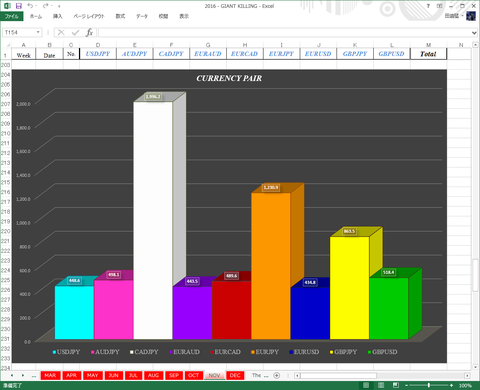Switch to the APR sheet tab
This screenshot has width=480, height=390.
[x=71, y=376]
